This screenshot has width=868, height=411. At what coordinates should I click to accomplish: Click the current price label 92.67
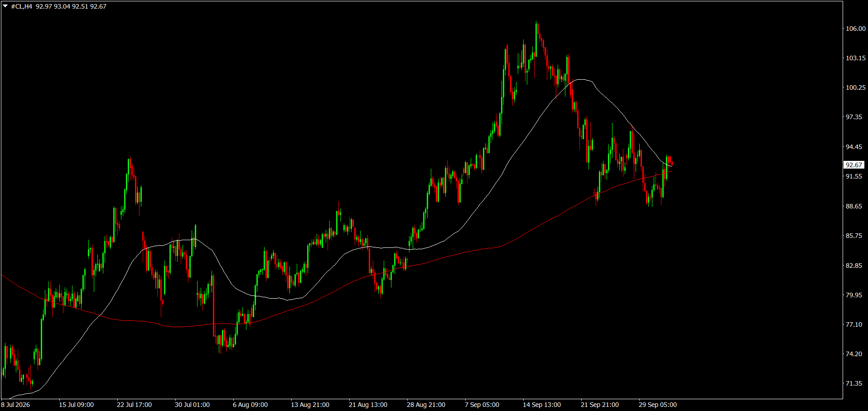(854, 165)
